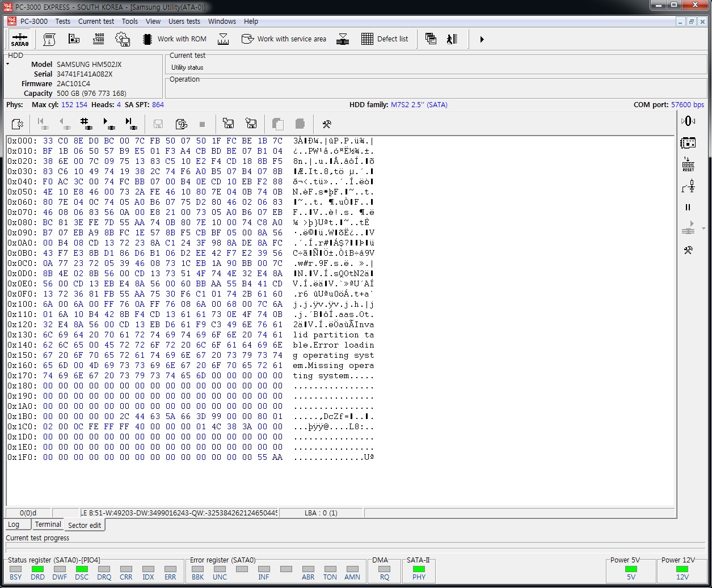The height and width of the screenshot is (588, 712).
Task: Click the first hex byte 33 at 0x000
Action: click(x=48, y=141)
